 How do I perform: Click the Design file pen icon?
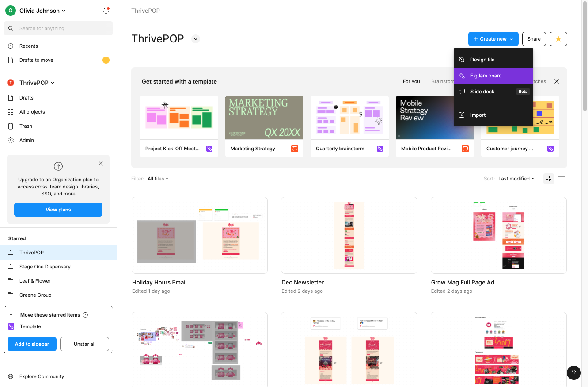462,60
